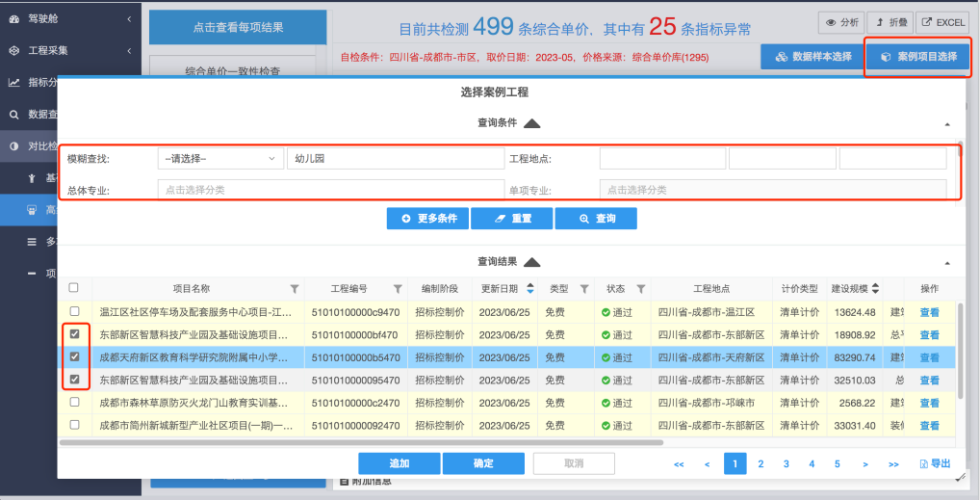Click small arrow at right of 查询结果 header

coord(947,264)
